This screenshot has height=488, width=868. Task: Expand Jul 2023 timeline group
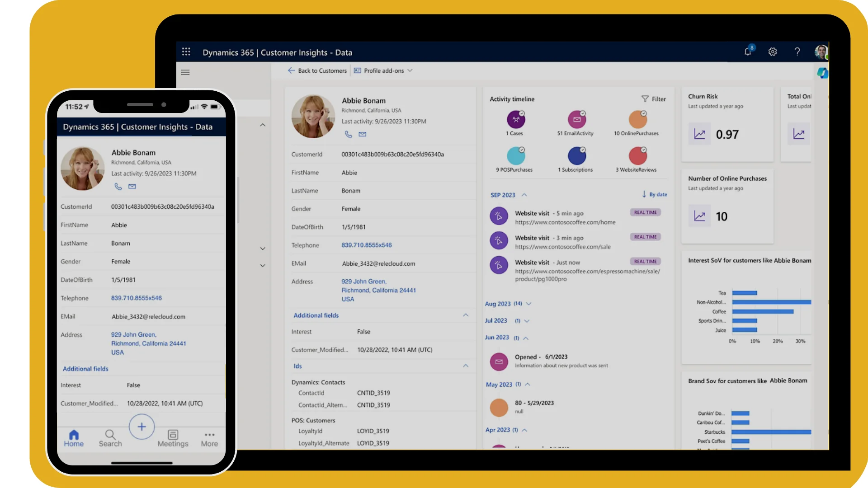point(527,321)
